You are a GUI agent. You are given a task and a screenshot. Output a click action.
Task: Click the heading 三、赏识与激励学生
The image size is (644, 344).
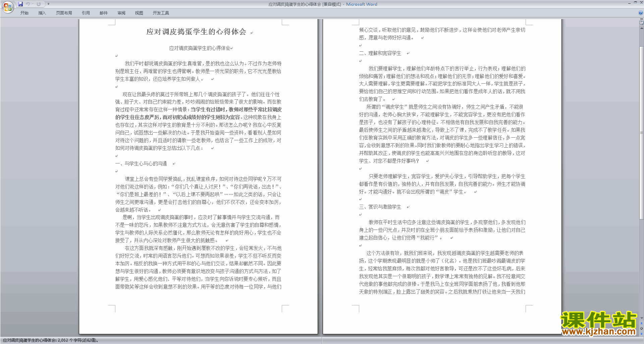[380, 207]
